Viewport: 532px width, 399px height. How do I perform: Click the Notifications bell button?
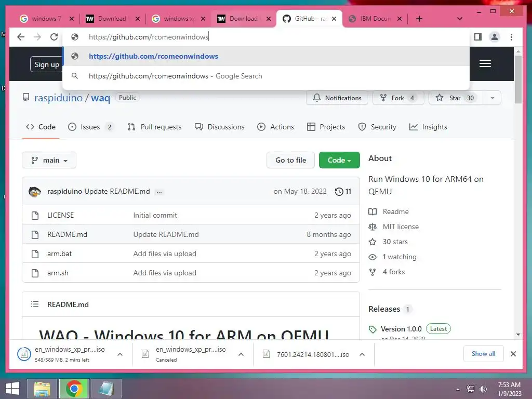pos(337,98)
